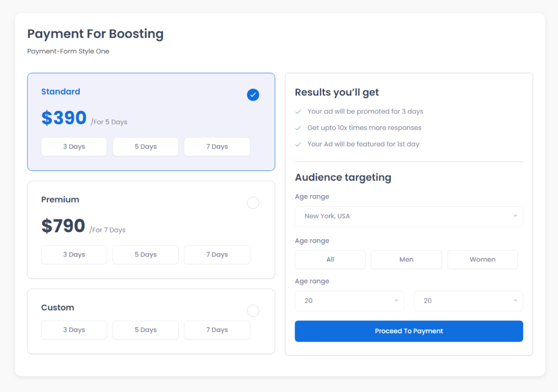Viewport: 558px width, 392px height.
Task: Select the Custom plan radio button
Action: pos(253,310)
